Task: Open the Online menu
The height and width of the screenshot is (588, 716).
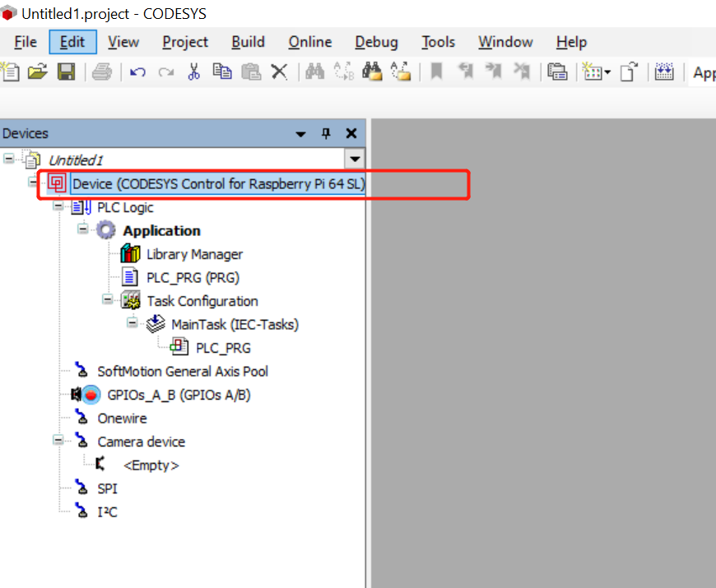Action: [310, 42]
